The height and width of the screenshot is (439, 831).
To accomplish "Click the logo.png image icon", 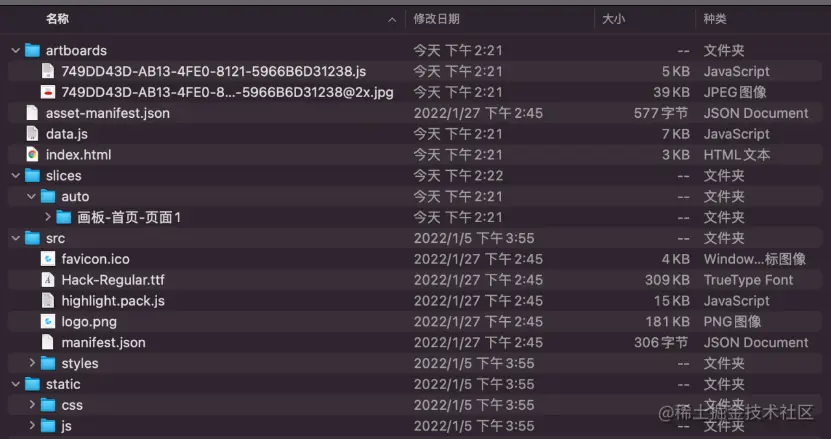I will (x=48, y=321).
